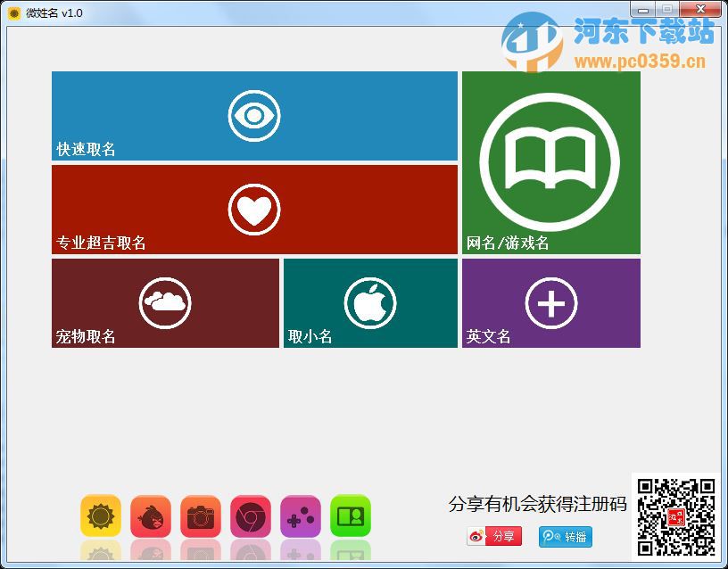Click the heart icon on 专业超吉取名 tile
Image resolution: width=728 pixels, height=569 pixels.
(254, 210)
